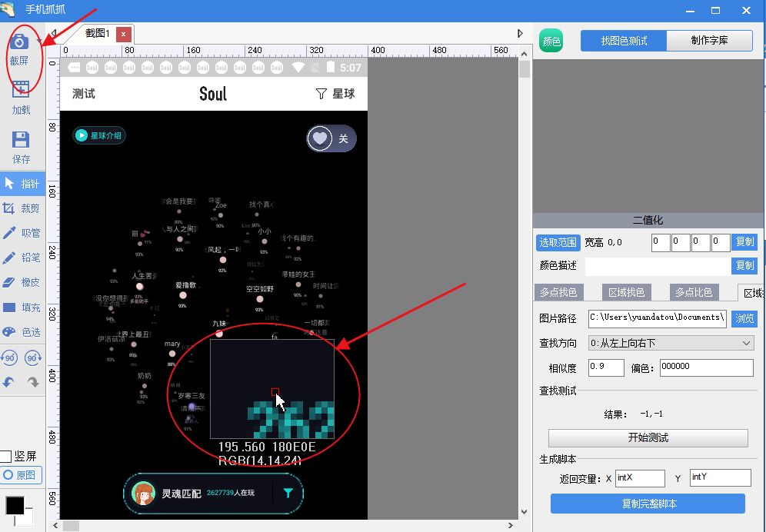Screen dimensions: 766x532
Task: Click the first range coordinate box
Action: [661, 242]
